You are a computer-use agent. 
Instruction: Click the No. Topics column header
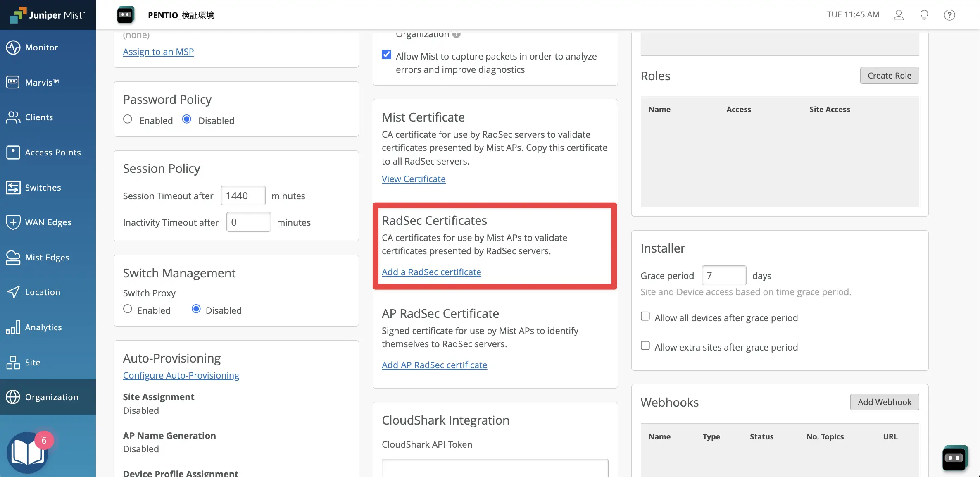click(x=825, y=436)
